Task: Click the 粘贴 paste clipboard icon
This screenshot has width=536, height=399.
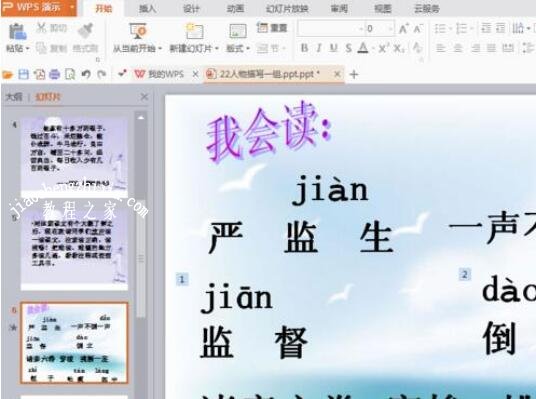Action: coord(17,32)
